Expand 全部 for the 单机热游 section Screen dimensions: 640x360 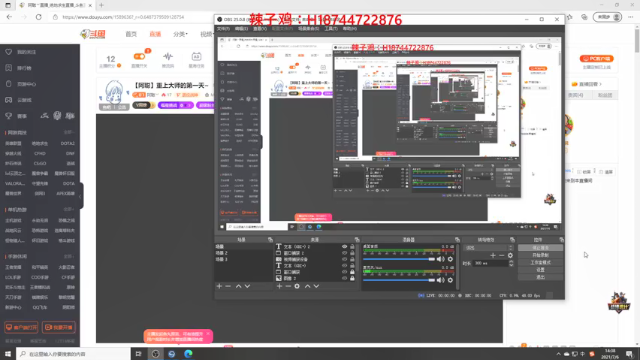[x=69, y=209]
